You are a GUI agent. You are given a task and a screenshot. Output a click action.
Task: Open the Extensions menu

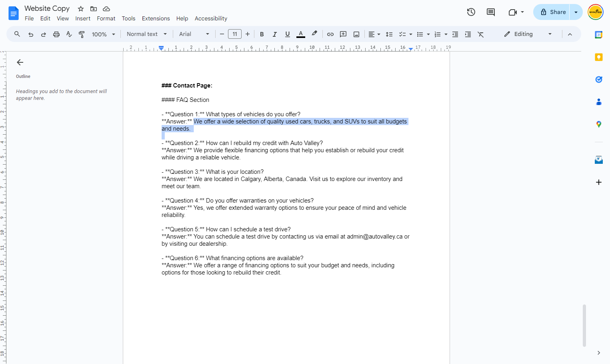pyautogui.click(x=156, y=18)
